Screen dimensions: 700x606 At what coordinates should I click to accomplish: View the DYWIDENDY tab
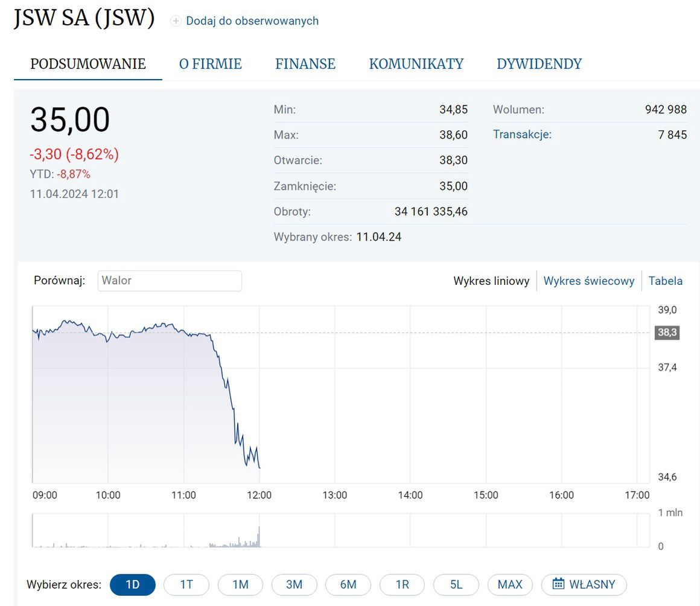point(539,63)
